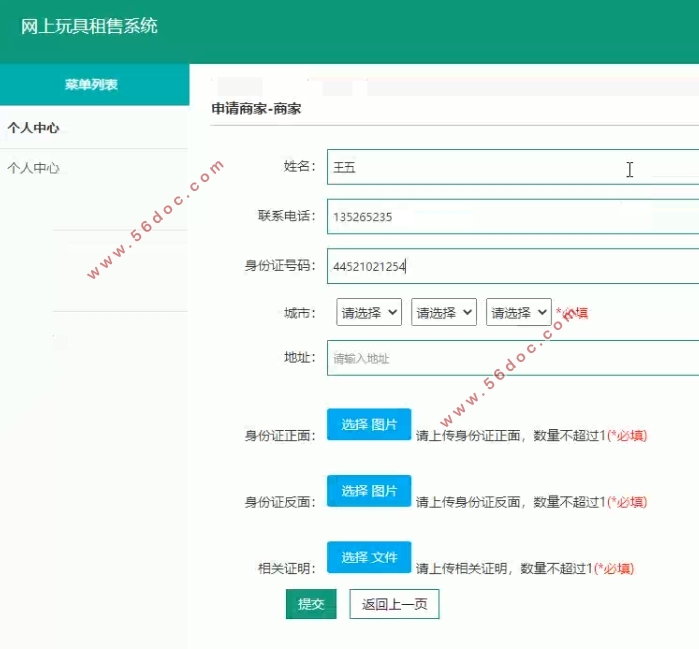
Task: Open the third 城市 请选择 dropdown
Action: (x=519, y=312)
